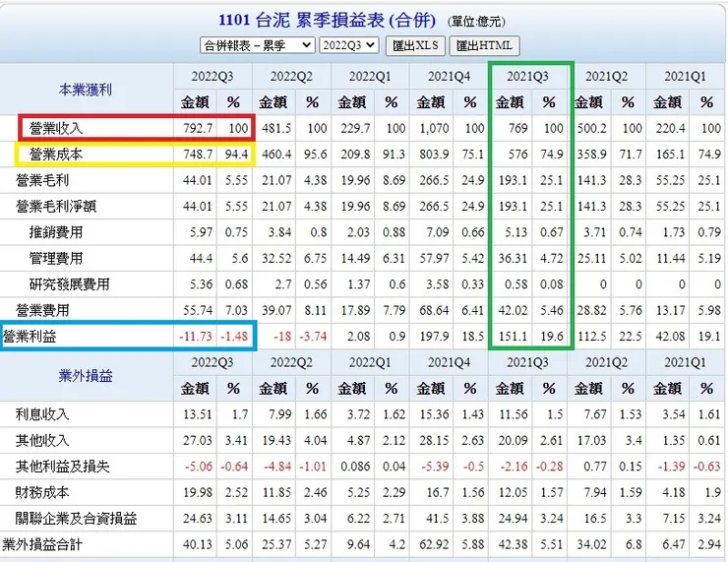Image resolution: width=728 pixels, height=562 pixels.
Task: Click the -18 operating profit value for 2022Q2
Action: pos(282,336)
